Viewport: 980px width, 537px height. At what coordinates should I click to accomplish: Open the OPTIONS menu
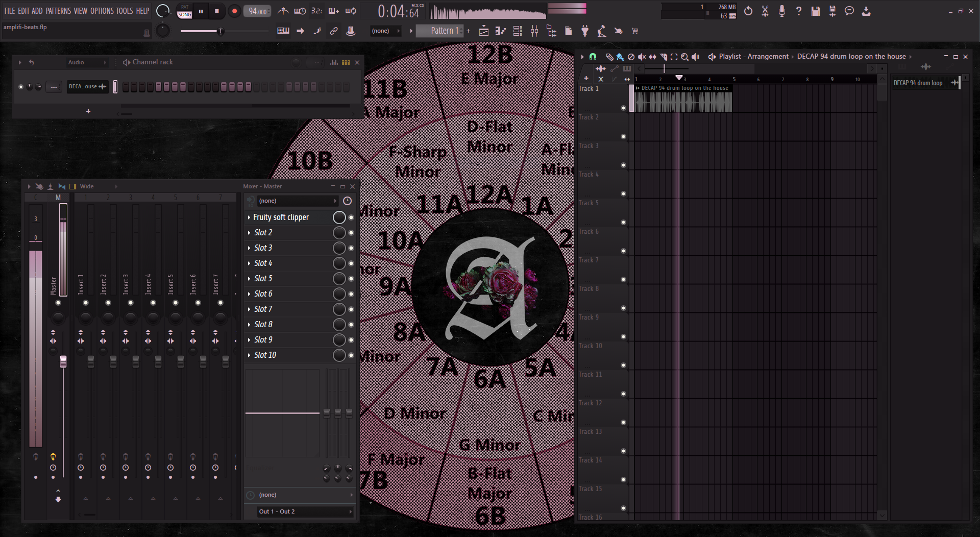coord(102,11)
